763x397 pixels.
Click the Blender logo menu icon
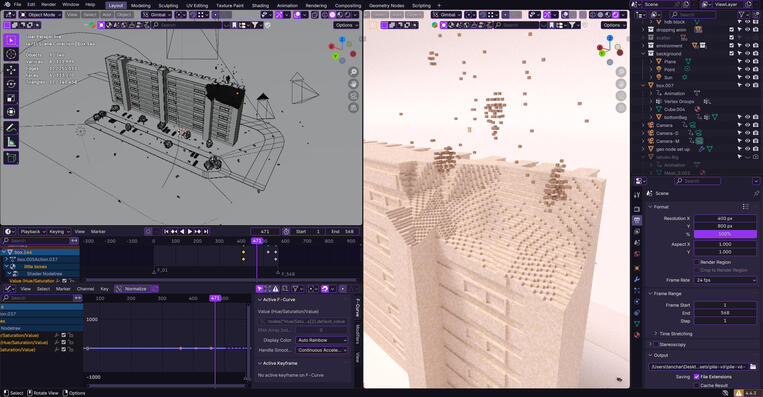[x=6, y=4]
